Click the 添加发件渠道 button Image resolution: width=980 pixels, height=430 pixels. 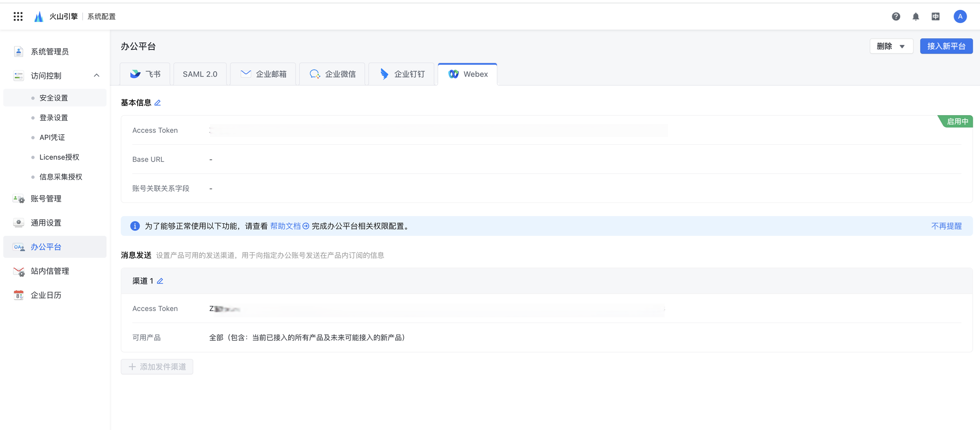point(157,367)
